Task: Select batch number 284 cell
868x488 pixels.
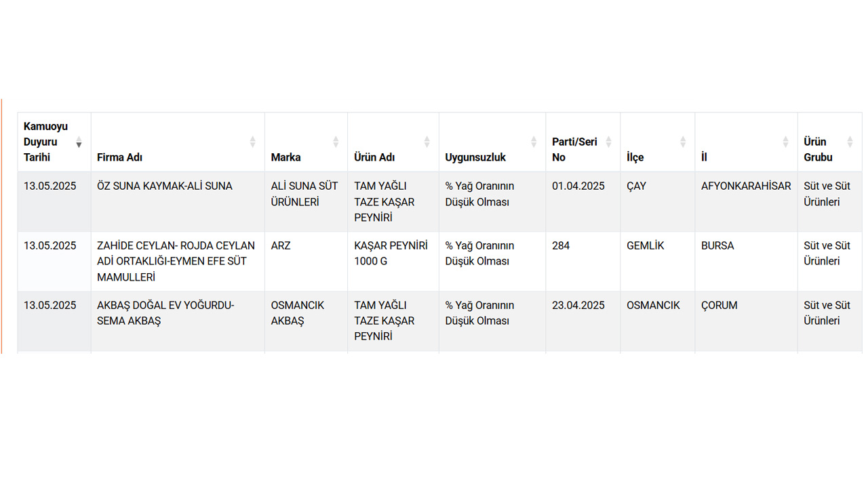Action: [561, 246]
